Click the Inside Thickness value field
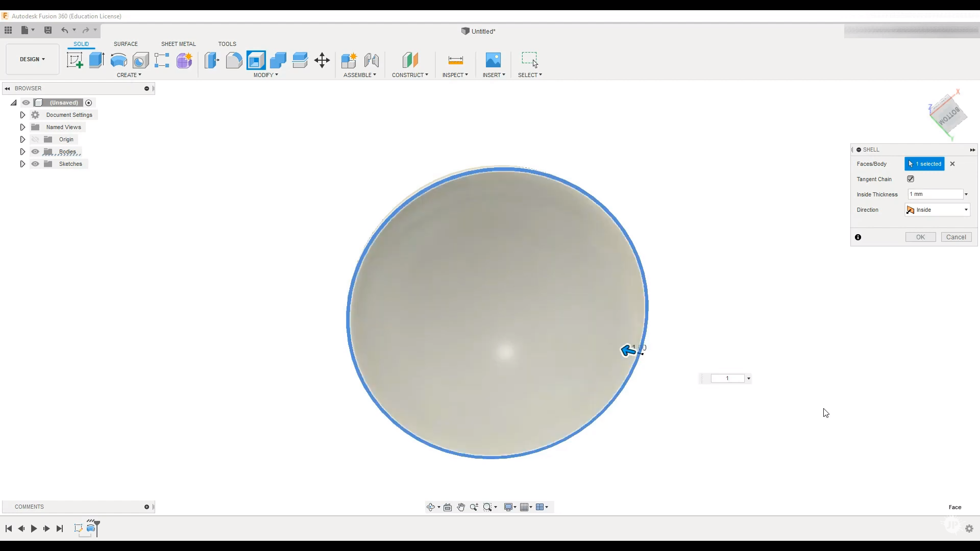 point(934,194)
